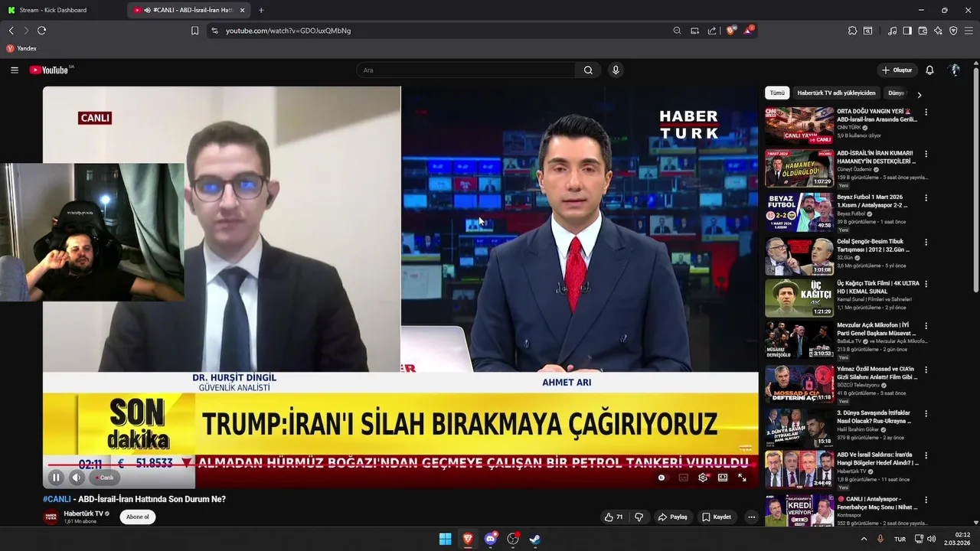Enter fullscreen video mode

pyautogui.click(x=742, y=478)
